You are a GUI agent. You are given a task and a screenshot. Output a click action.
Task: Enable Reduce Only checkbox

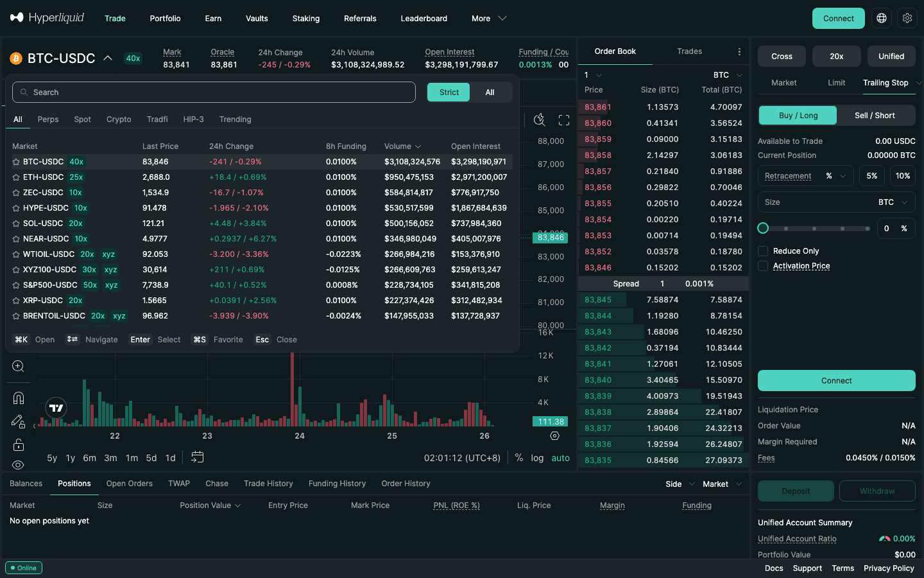point(763,251)
